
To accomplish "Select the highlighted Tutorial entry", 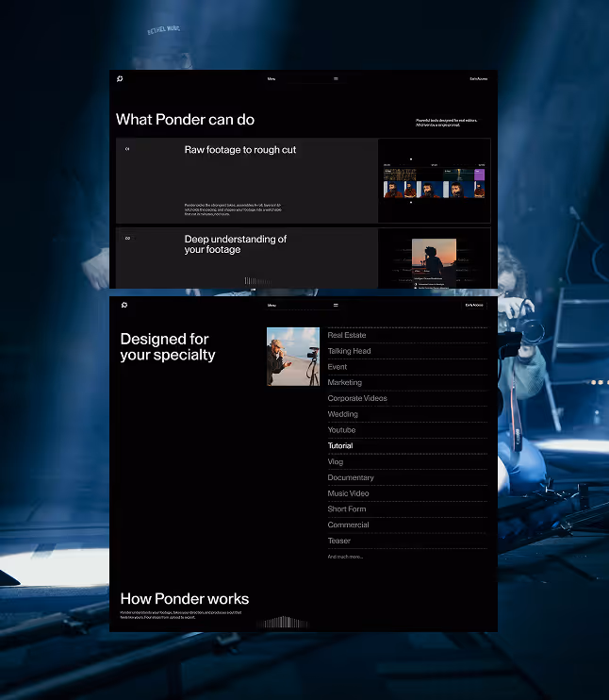I will (340, 445).
